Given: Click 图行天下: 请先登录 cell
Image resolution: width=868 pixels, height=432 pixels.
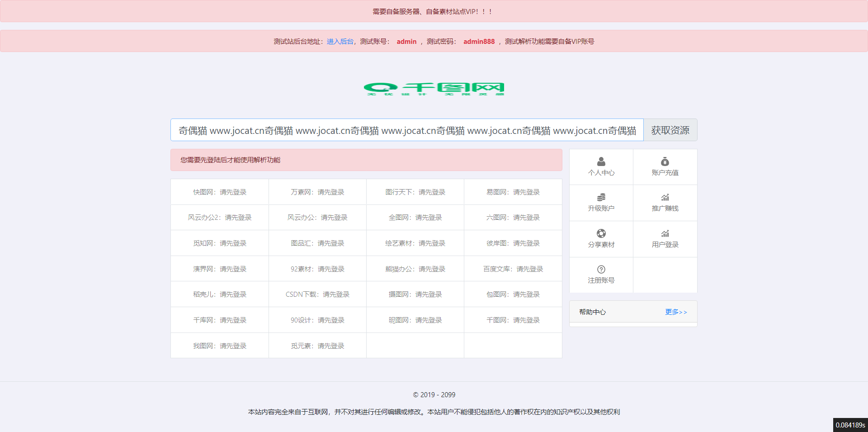Looking at the screenshot, I should 415,192.
